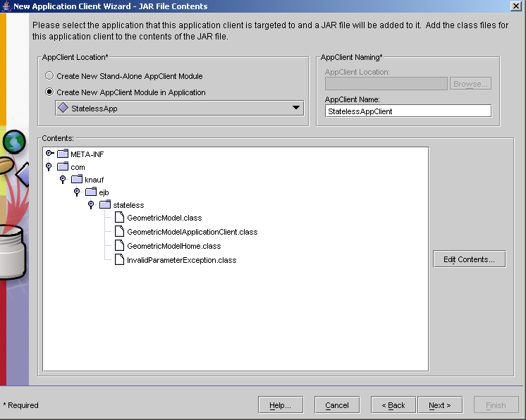The width and height of the screenshot is (526, 420).
Task: Click the GeometricModelApplicationClient.class file icon
Action: 119,231
